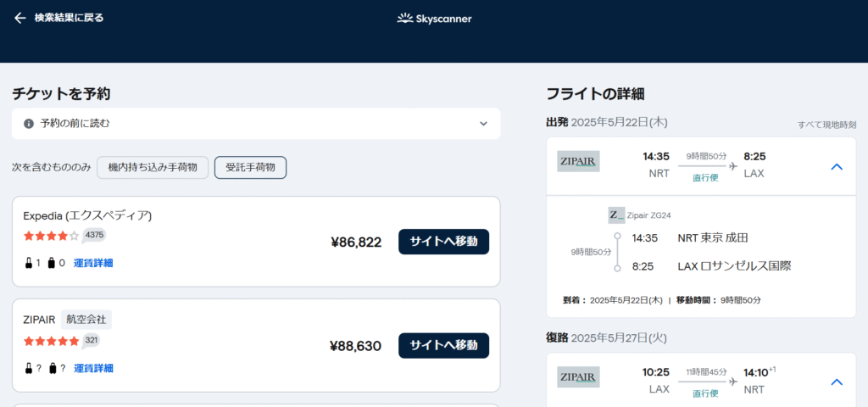The image size is (868, 407).
Task: Click LAX ロサンゼルス国際 arrival airport
Action: (734, 266)
